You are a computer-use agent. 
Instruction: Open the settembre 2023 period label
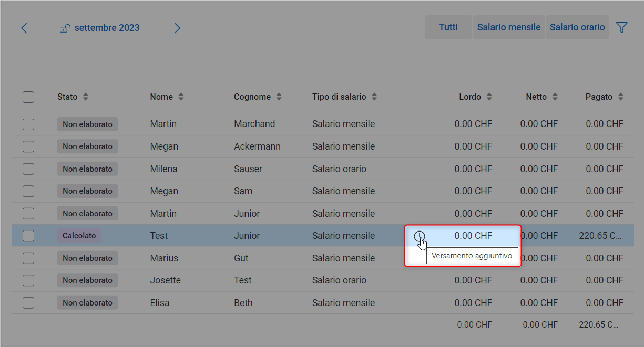(107, 28)
